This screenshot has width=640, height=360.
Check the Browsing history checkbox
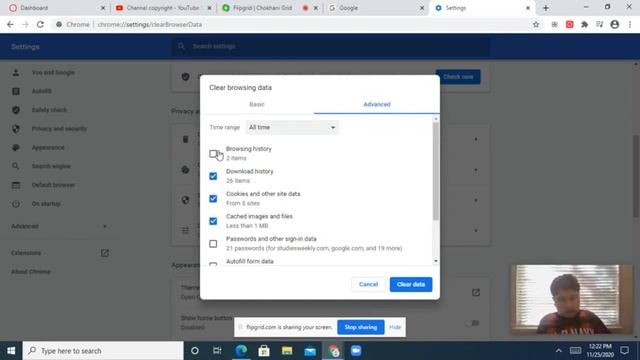click(x=213, y=154)
